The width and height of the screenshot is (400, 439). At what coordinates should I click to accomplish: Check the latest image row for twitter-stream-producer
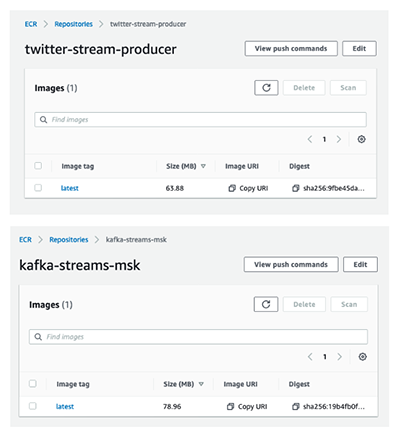38,188
